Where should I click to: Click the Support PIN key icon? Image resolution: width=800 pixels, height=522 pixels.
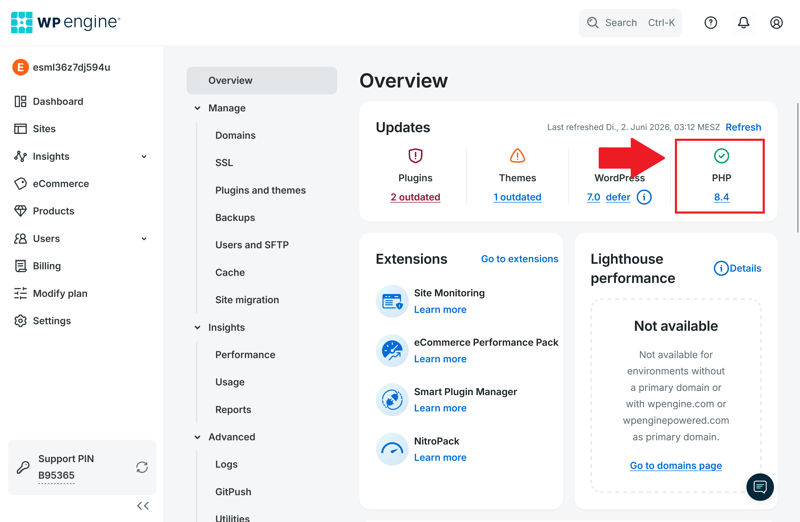[x=23, y=467]
